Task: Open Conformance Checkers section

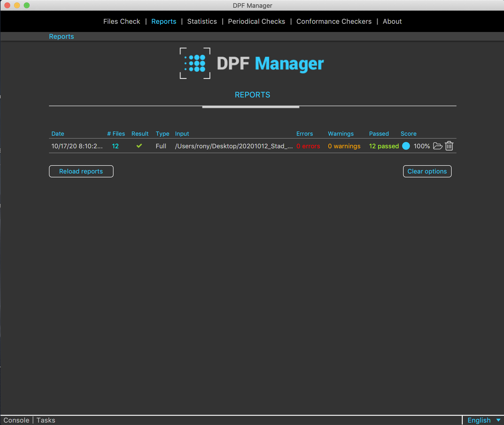Action: pos(334,21)
